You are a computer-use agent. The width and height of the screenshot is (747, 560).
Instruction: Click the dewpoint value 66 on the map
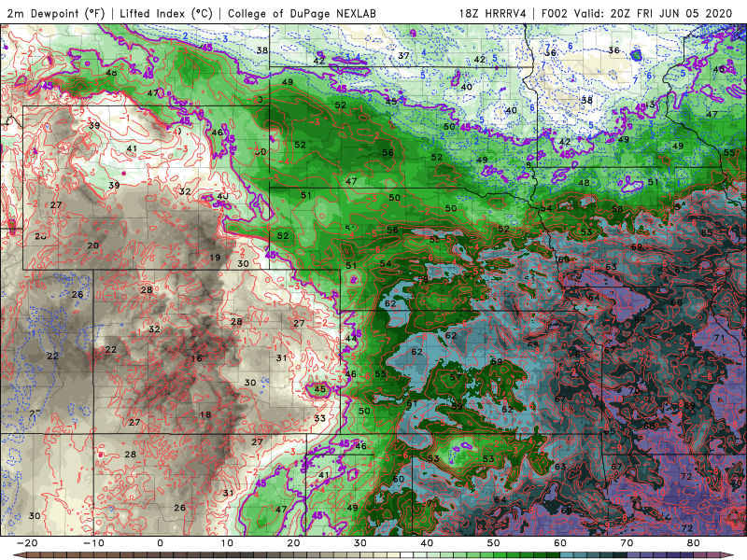pos(676,302)
